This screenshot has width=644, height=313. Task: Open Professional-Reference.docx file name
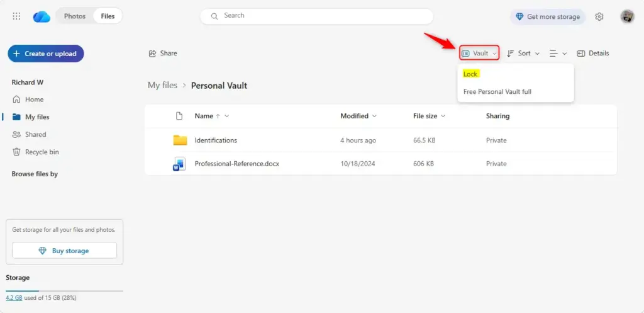tap(237, 164)
